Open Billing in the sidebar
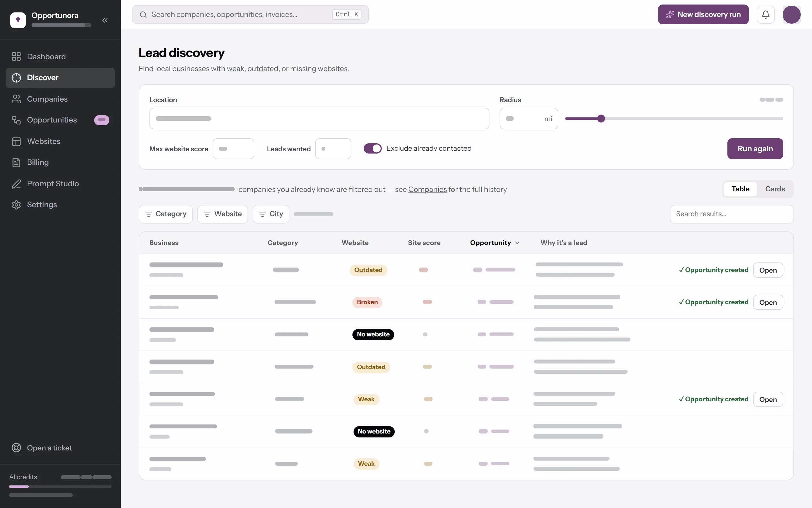Viewport: 812px width, 508px height. [x=60, y=162]
